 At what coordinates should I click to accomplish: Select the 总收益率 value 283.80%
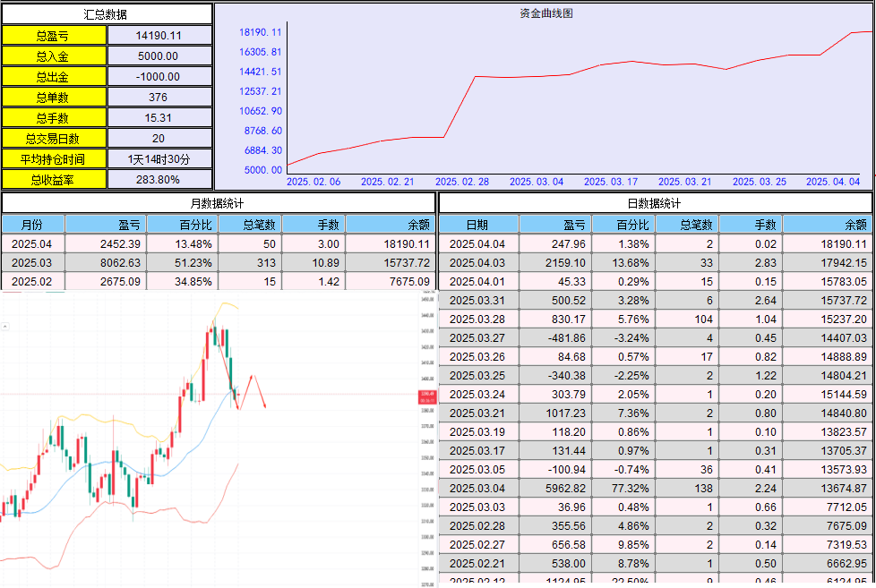click(x=159, y=180)
